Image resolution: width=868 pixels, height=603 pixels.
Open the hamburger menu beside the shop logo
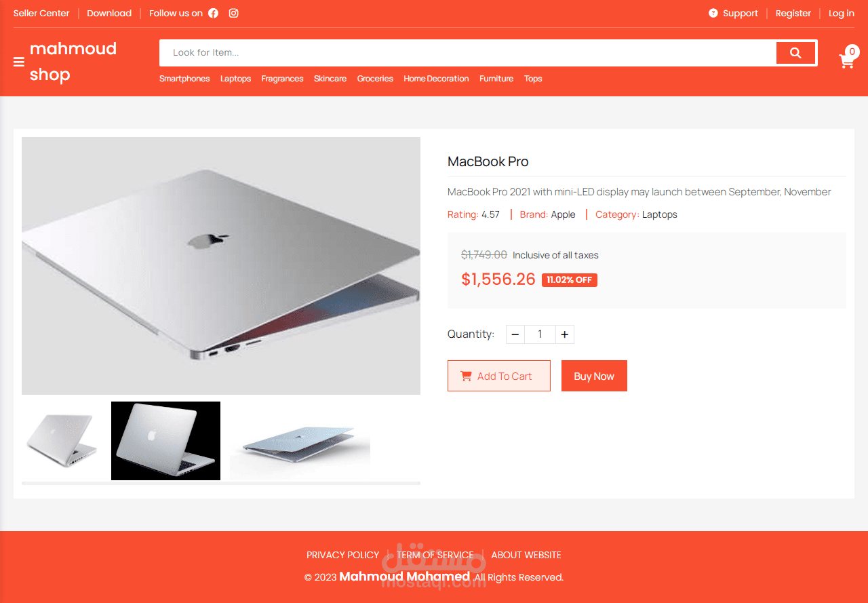pyautogui.click(x=19, y=62)
